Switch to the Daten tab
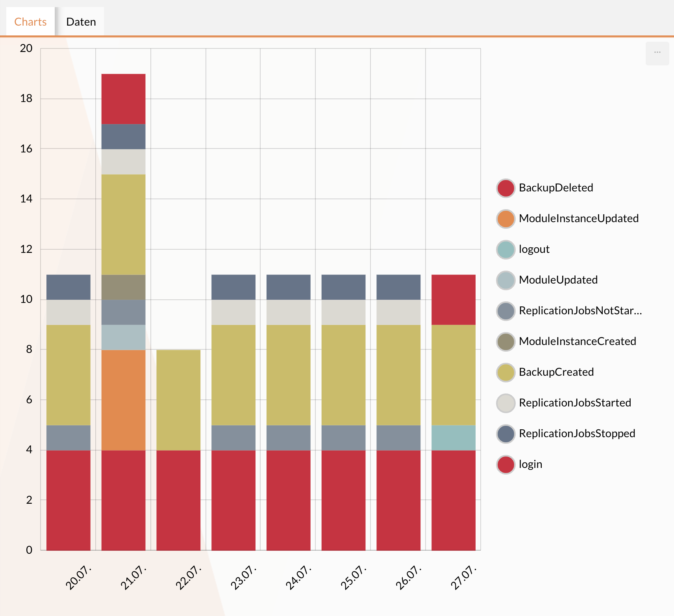 coord(81,22)
